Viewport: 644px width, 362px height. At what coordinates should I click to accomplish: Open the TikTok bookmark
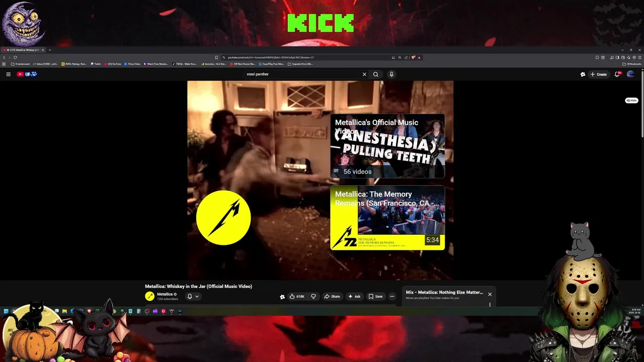coord(185,64)
